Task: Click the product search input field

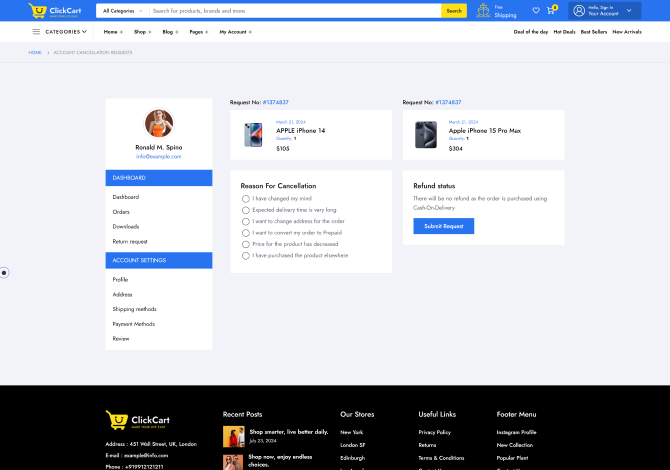Action: click(295, 11)
